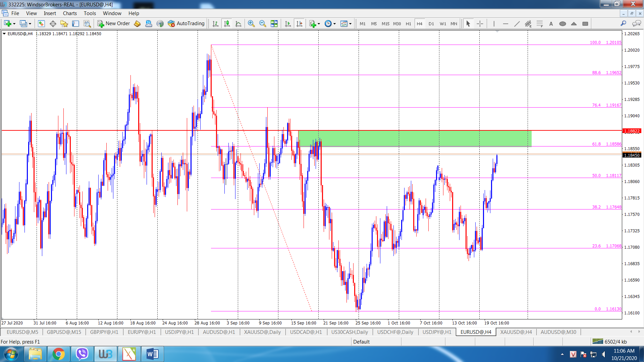This screenshot has width=644, height=362.
Task: Select the rectangle drawing tool
Action: 585,23
